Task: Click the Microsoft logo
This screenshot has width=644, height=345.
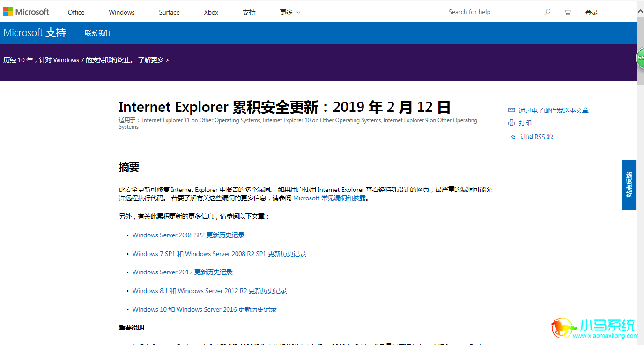Action: click(x=26, y=12)
